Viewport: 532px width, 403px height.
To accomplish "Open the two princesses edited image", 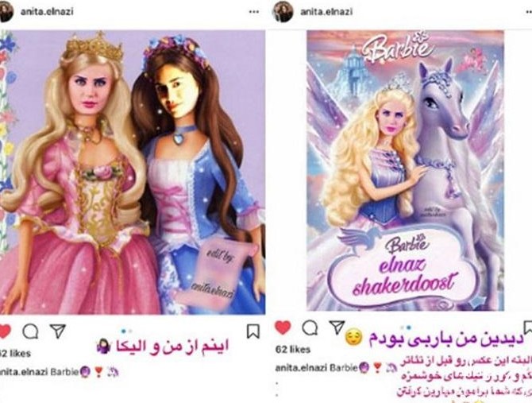I will 133,172.
